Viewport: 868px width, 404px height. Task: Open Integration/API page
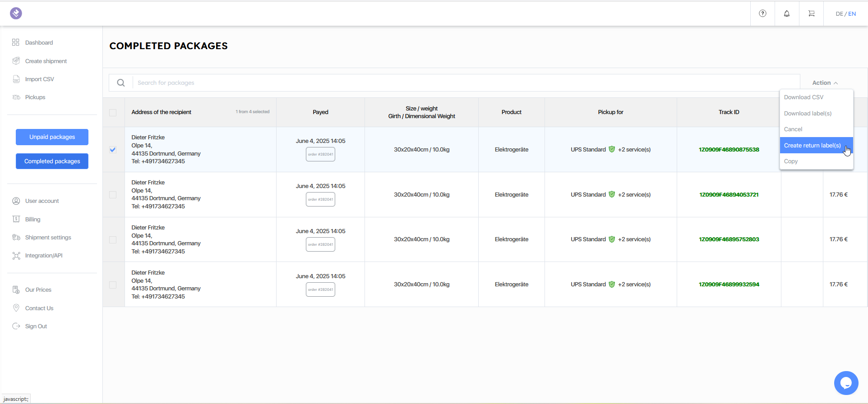(44, 256)
